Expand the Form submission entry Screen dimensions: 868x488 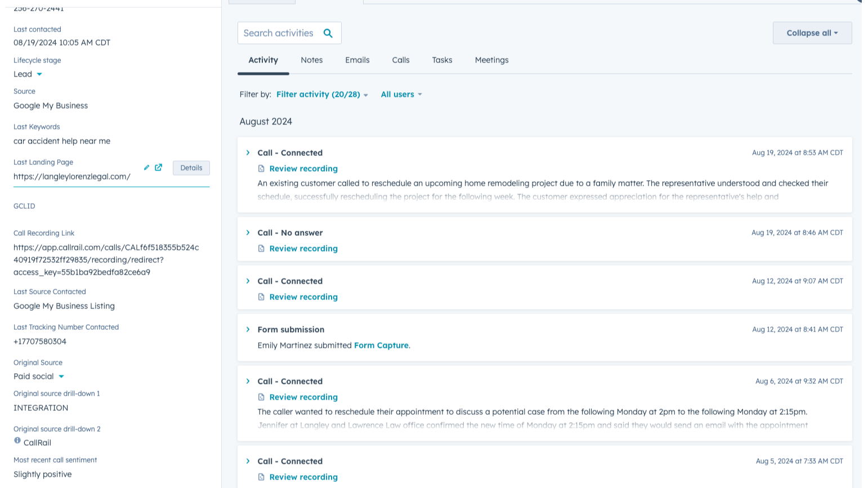coord(248,330)
